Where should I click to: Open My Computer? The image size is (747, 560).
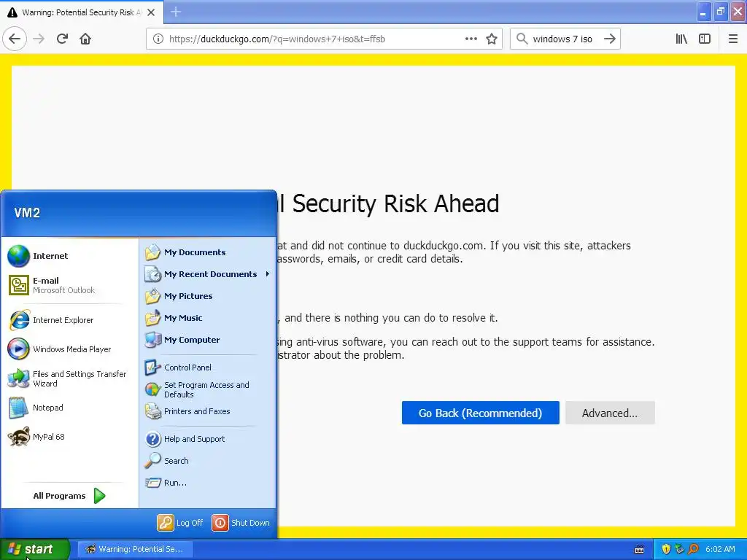click(208, 340)
